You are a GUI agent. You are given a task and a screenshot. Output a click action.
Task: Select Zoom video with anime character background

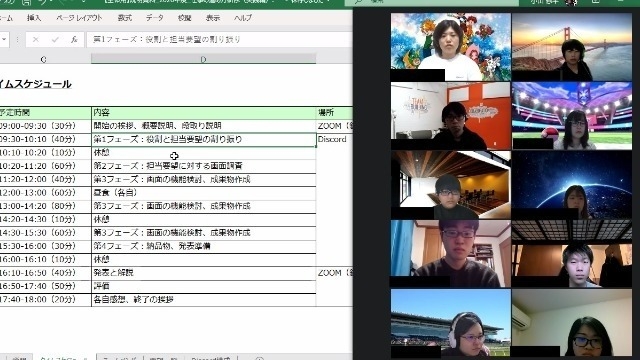[x=451, y=47]
